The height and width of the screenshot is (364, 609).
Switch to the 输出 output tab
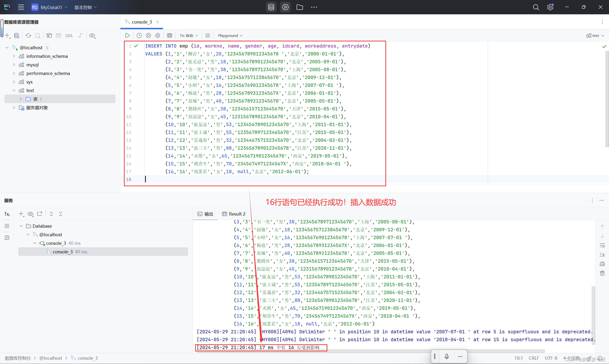pyautogui.click(x=208, y=214)
